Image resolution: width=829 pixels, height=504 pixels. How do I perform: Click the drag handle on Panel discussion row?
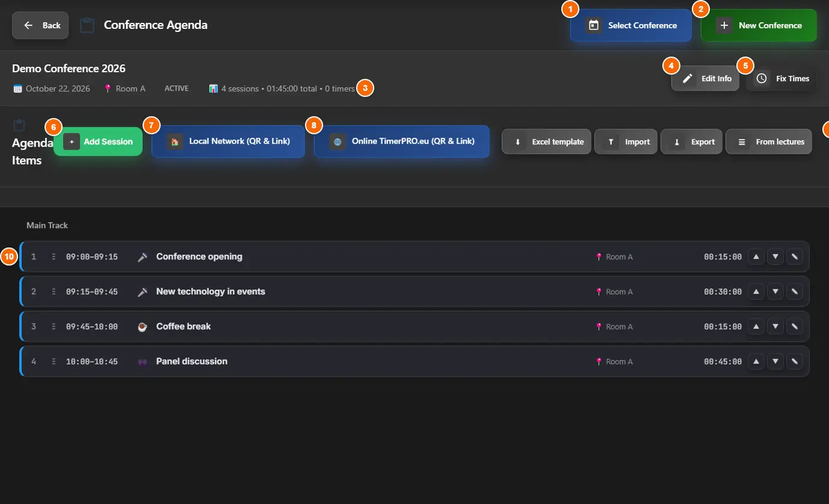(54, 361)
